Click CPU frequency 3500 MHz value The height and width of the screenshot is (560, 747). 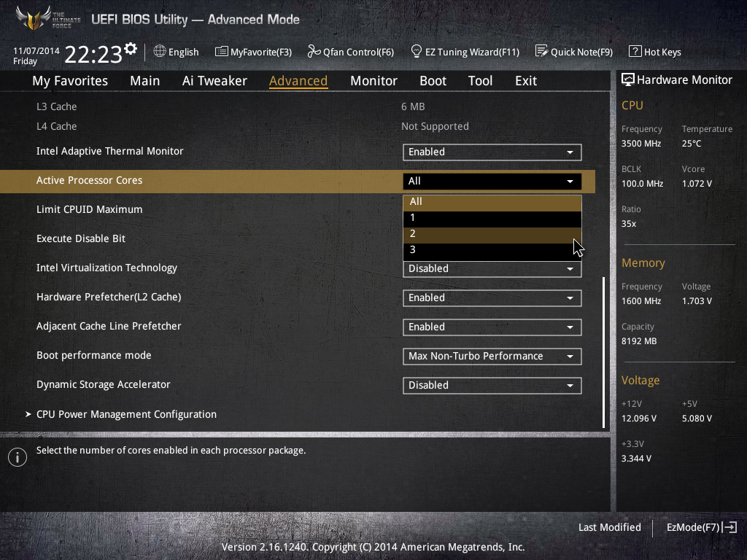641,144
